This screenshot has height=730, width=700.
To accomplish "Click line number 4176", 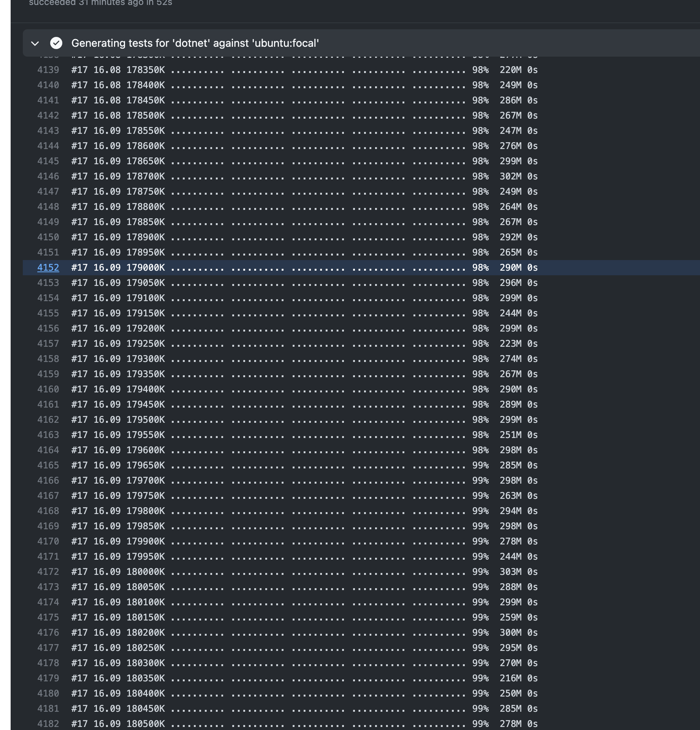I will (x=48, y=633).
